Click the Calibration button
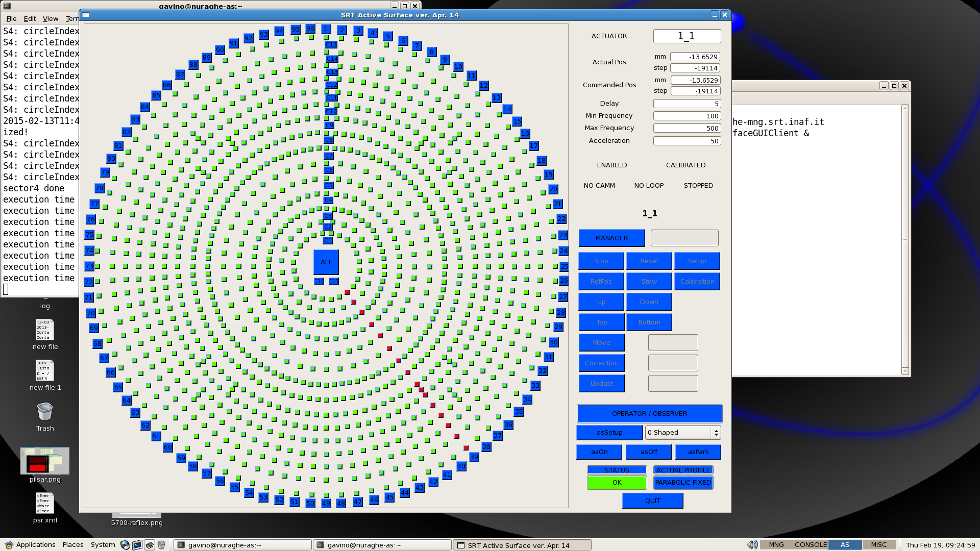 697,281
